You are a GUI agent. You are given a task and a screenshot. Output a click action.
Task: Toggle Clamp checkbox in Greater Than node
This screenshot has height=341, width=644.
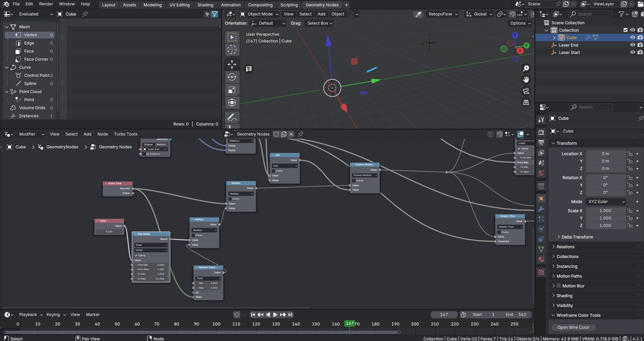pos(499,232)
